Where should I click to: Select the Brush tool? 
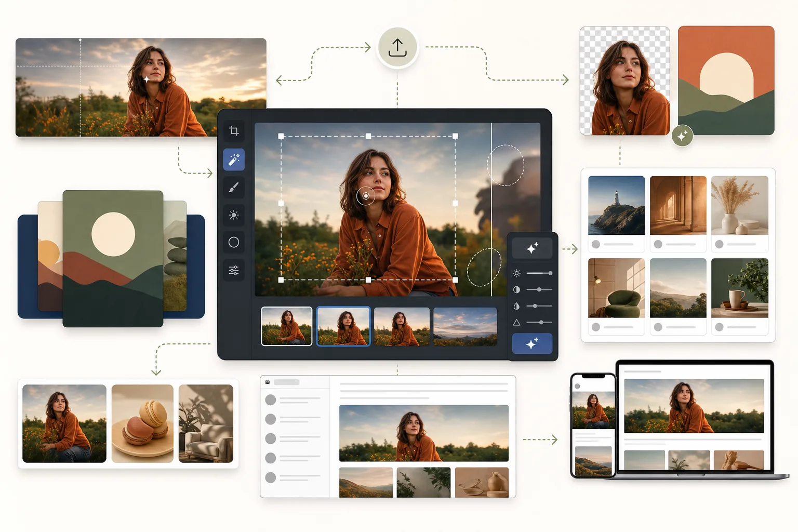(x=234, y=187)
